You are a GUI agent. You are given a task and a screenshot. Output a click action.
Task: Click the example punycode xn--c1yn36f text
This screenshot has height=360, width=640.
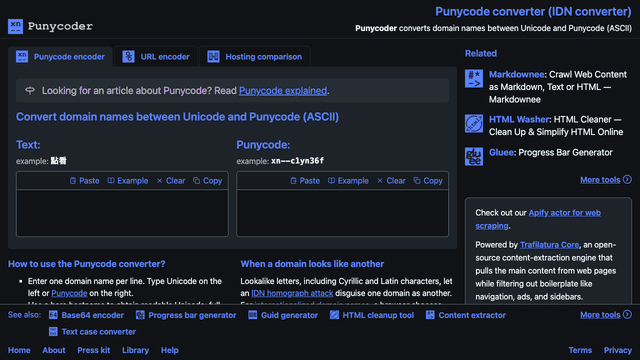[x=298, y=161]
